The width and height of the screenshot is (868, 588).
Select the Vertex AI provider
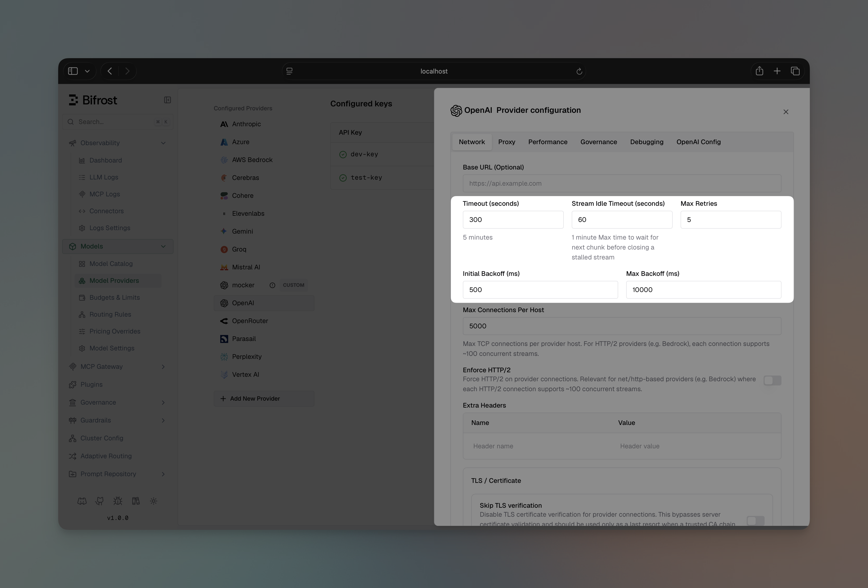[264, 375]
